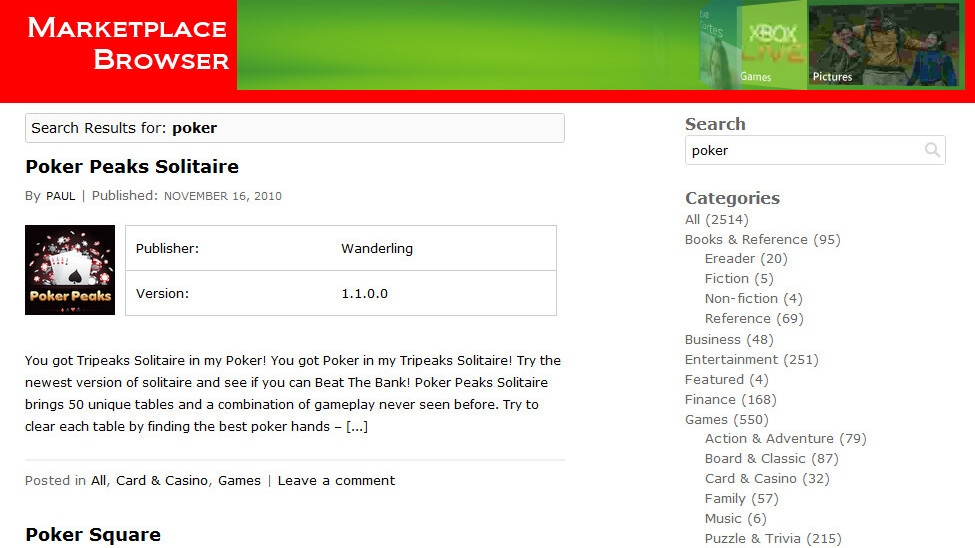Image resolution: width=975 pixels, height=548 pixels.
Task: Select the All category in sidebar
Action: tap(692, 219)
